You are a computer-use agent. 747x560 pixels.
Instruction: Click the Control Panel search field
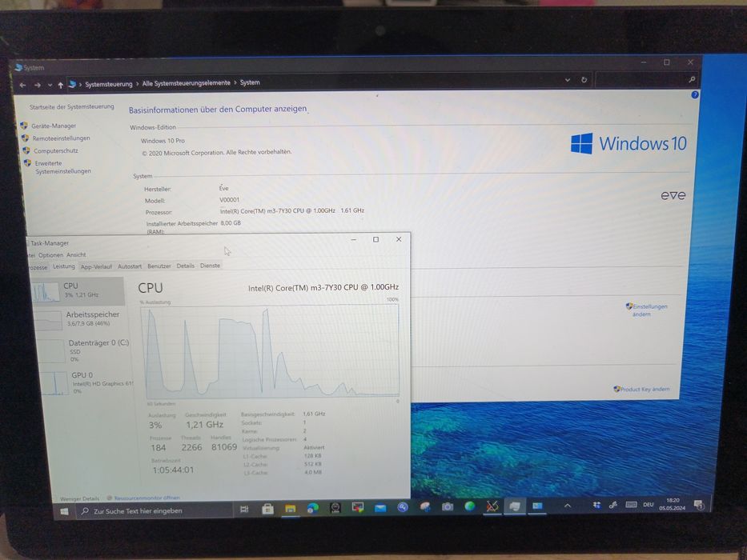(646, 79)
